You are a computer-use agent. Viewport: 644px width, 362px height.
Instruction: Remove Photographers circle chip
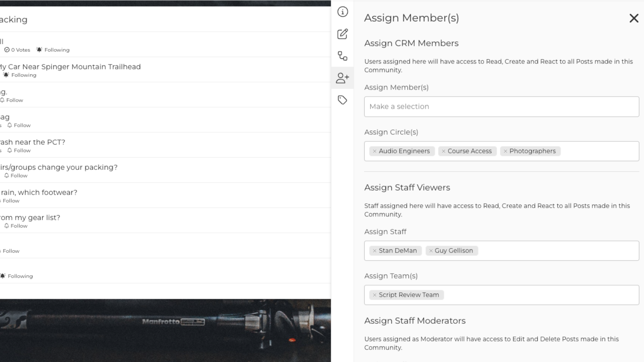point(505,151)
